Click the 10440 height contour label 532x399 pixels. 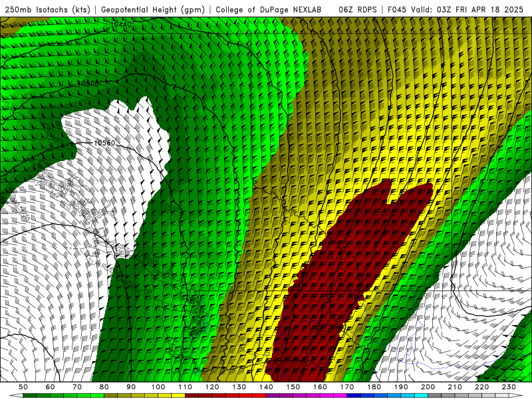pos(121,25)
